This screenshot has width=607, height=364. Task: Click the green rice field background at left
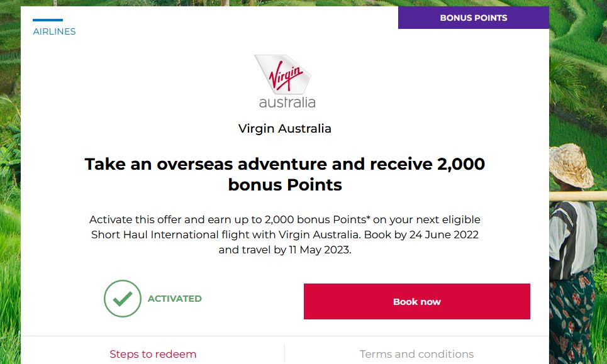(9, 189)
